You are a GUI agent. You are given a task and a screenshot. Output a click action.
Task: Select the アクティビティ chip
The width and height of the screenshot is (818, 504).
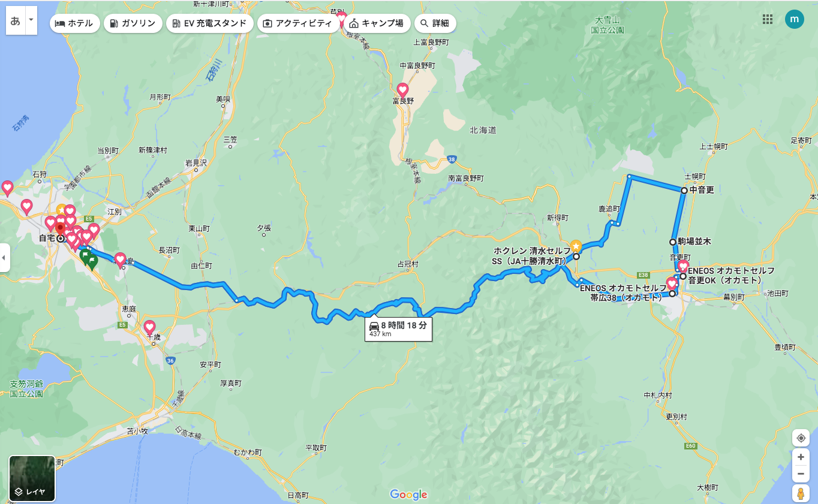[297, 23]
